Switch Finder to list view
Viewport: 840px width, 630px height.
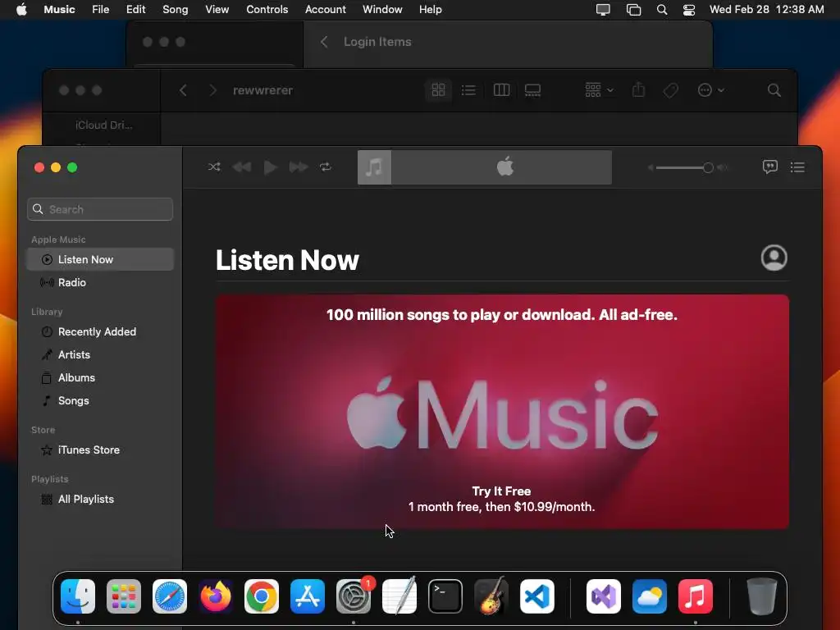468,90
